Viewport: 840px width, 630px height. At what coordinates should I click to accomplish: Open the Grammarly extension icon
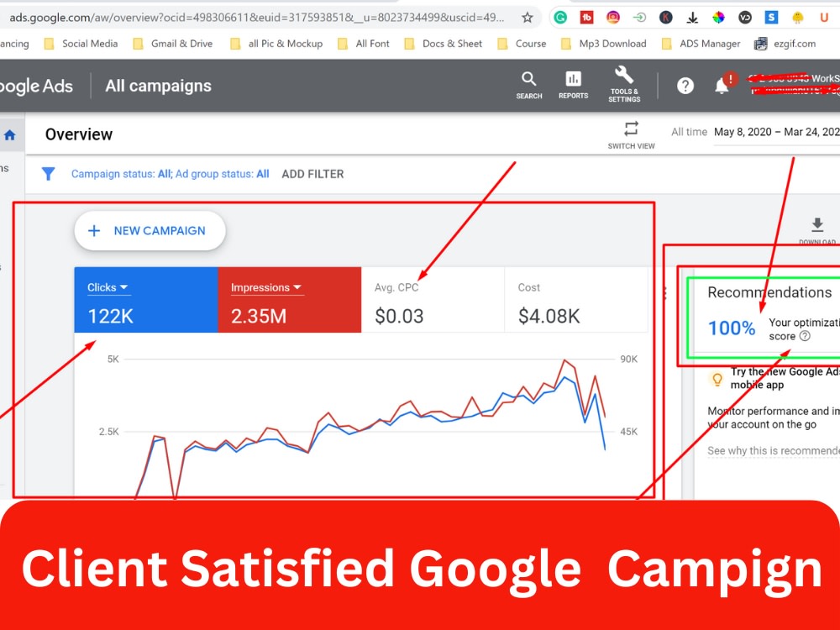560,18
